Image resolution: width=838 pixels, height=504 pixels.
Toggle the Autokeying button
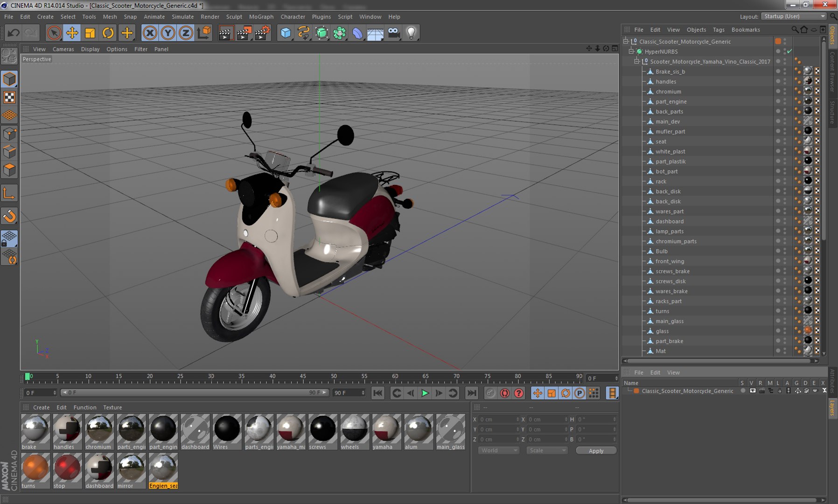pos(504,393)
